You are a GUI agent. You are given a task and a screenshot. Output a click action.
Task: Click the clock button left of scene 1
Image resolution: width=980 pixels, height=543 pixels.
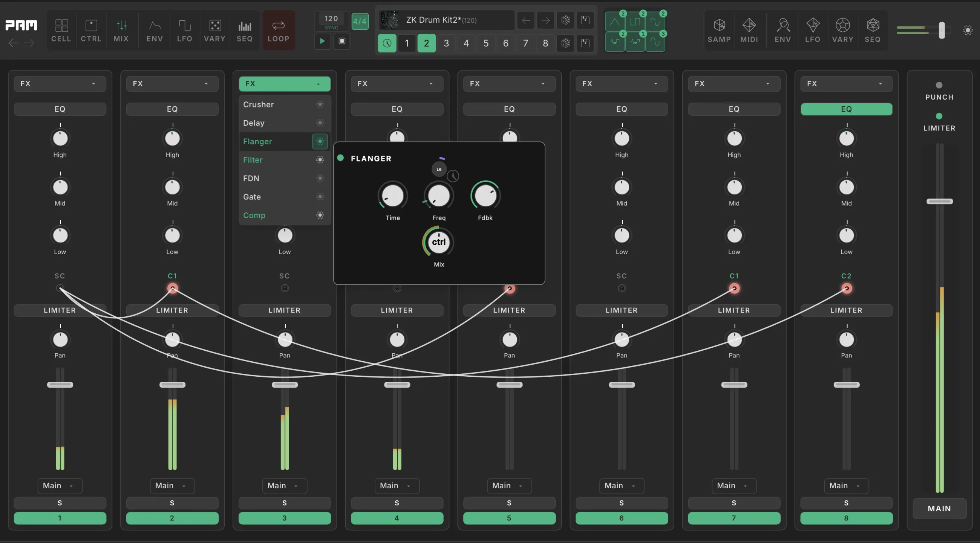[x=387, y=43]
